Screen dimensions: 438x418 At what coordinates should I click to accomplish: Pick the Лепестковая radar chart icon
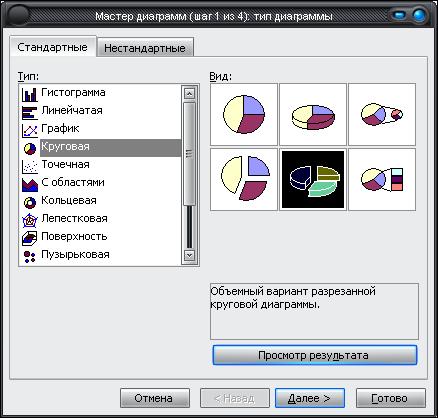click(30, 220)
